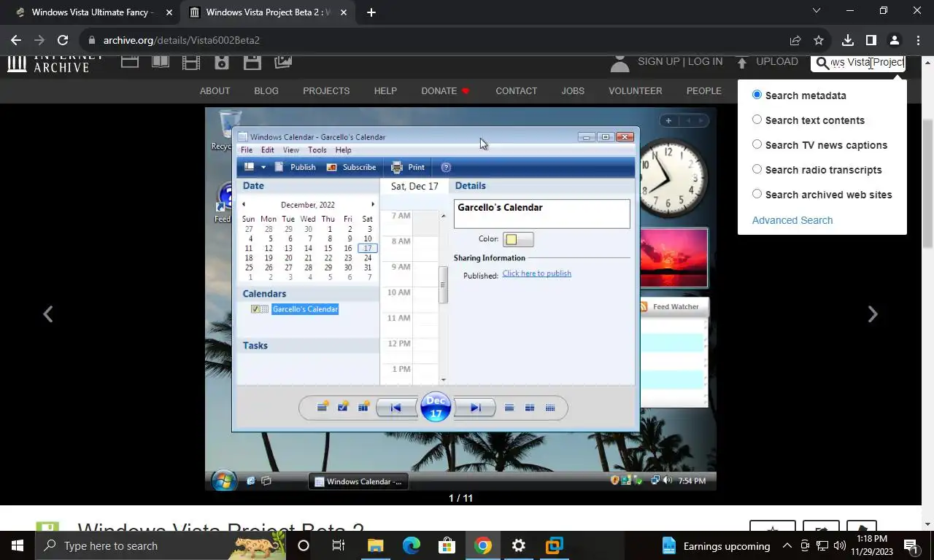This screenshot has height=560, width=934.
Task: Click the page vertical scrollbar
Action: tap(928, 182)
